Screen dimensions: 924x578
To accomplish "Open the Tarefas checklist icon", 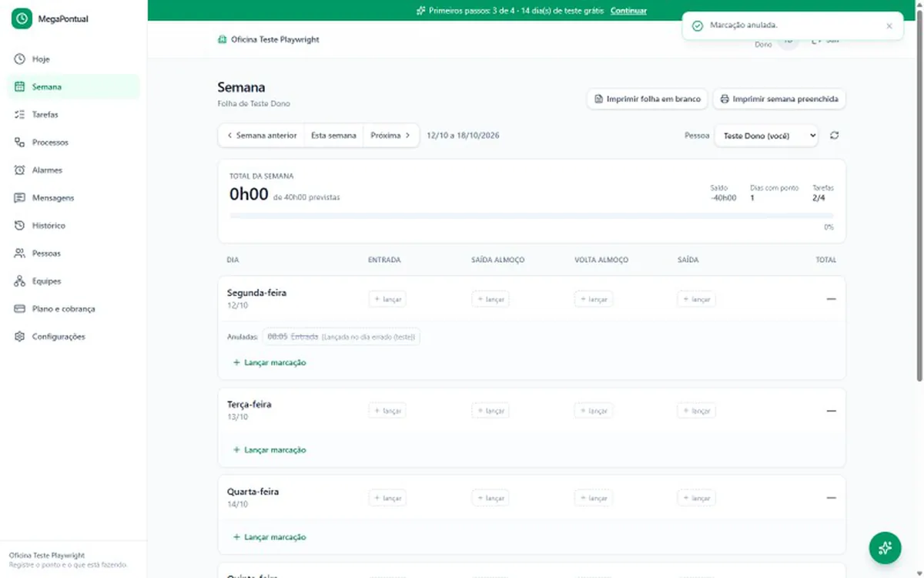I will [x=20, y=115].
